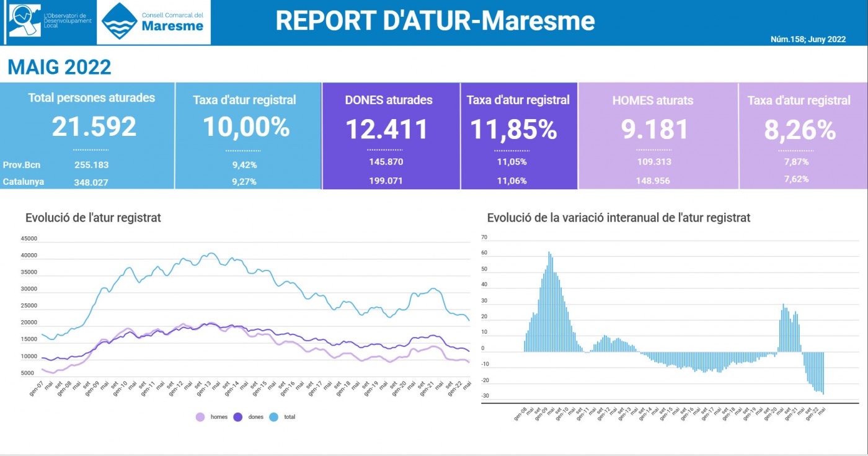Click the 5000 y-axis label on line chart
868x456 pixels.
pyautogui.click(x=27, y=373)
